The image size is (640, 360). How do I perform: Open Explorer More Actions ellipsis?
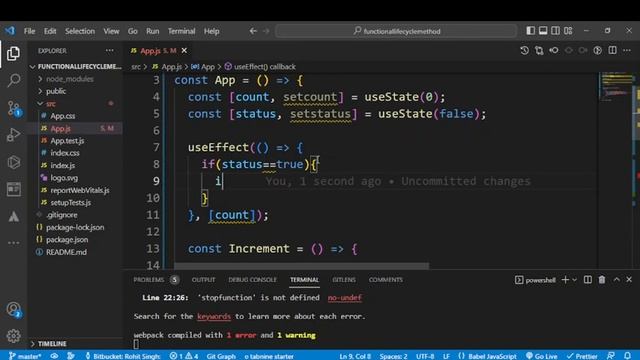[109, 51]
